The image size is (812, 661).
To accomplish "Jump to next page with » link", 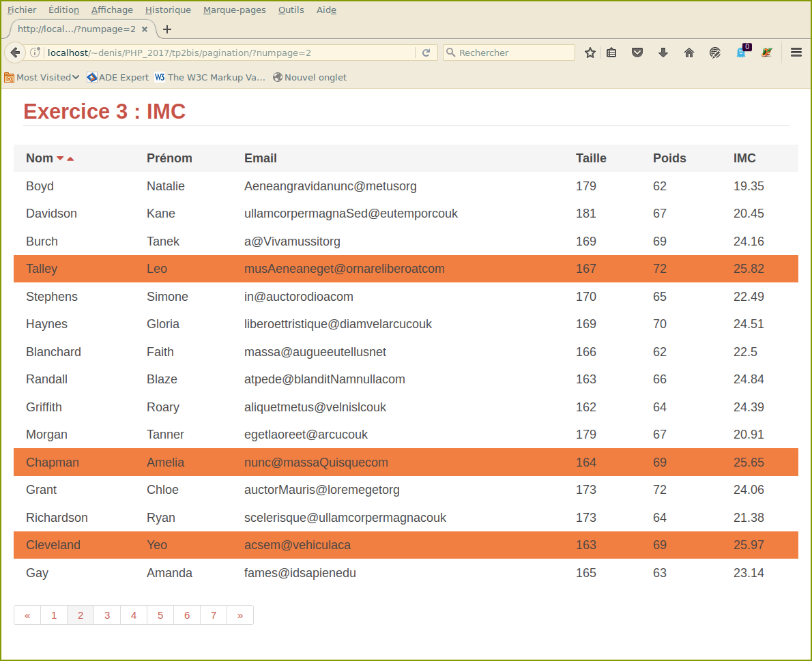I will (240, 615).
